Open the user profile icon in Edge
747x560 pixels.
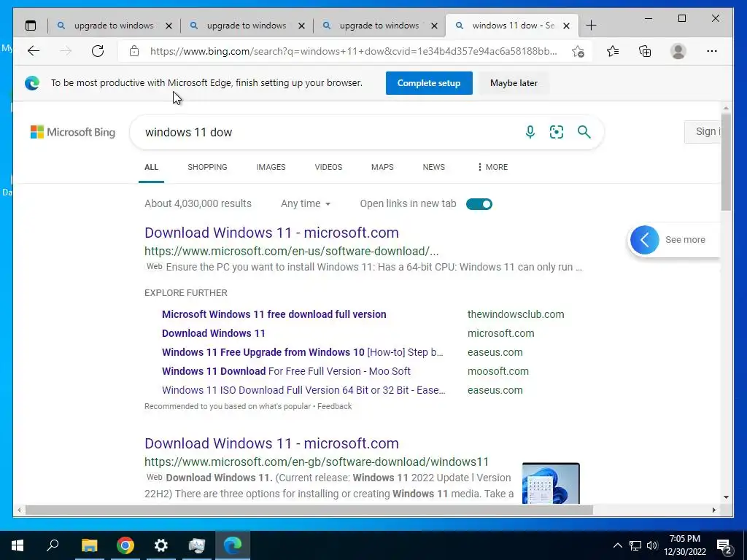click(678, 51)
